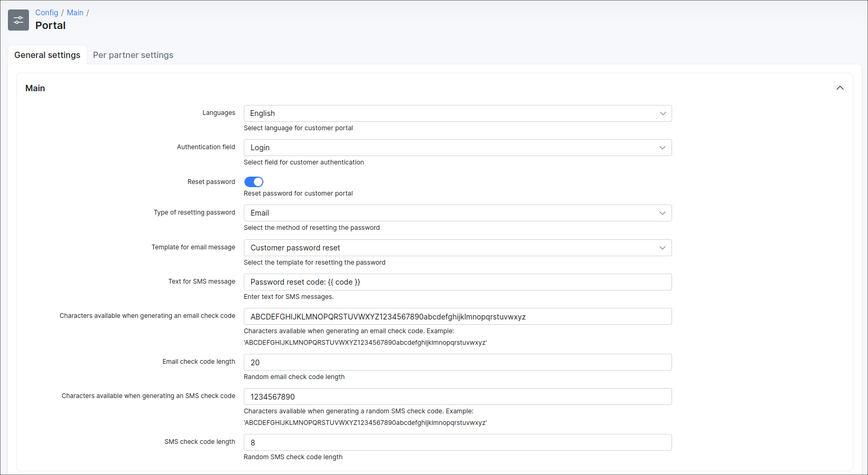Screen dimensions: 868x475
Task: Go to the Config breadcrumb link
Action: [x=46, y=13]
